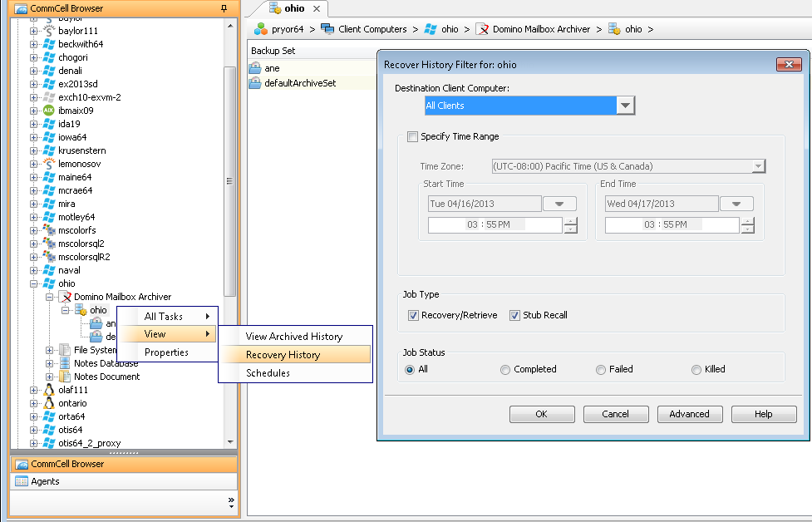Image resolution: width=812 pixels, height=522 pixels.
Task: Click the ibmaix09 AIX client icon
Action: 49,111
